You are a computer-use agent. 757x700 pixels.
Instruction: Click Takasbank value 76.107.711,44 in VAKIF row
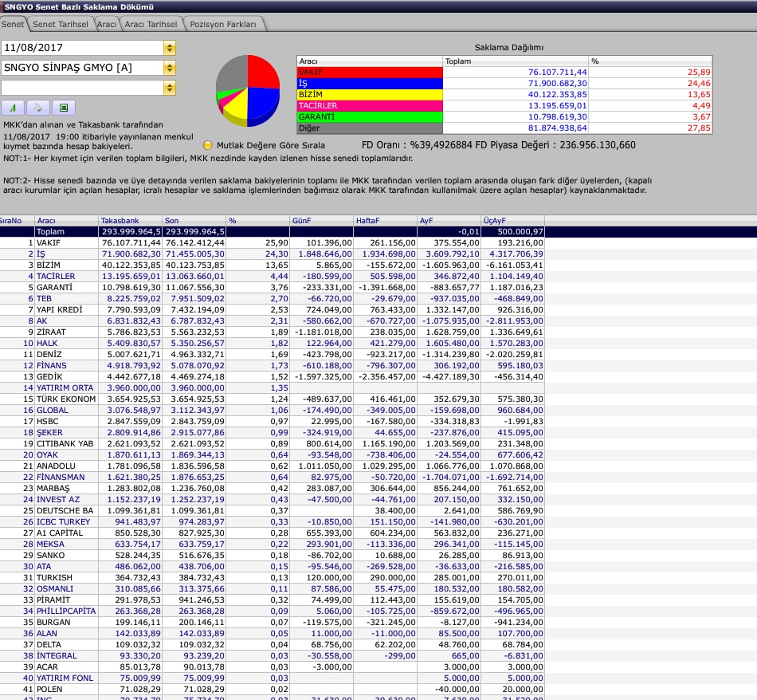[x=131, y=243]
